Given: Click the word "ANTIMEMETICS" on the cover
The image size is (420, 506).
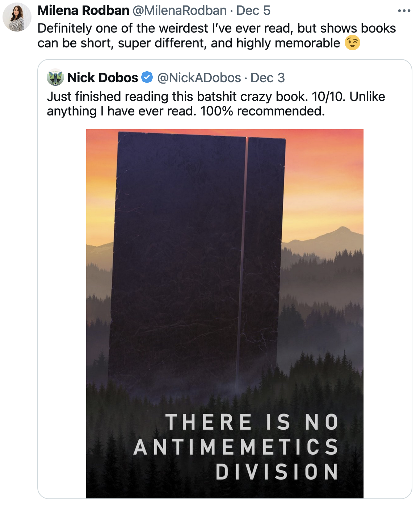Looking at the screenshot, I should coord(236,447).
